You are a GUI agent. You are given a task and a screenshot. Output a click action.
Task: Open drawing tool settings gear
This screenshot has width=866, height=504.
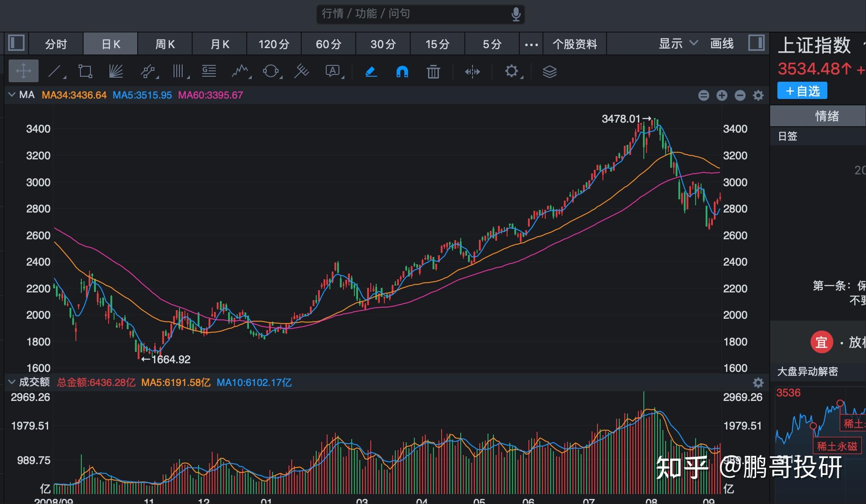pos(512,71)
